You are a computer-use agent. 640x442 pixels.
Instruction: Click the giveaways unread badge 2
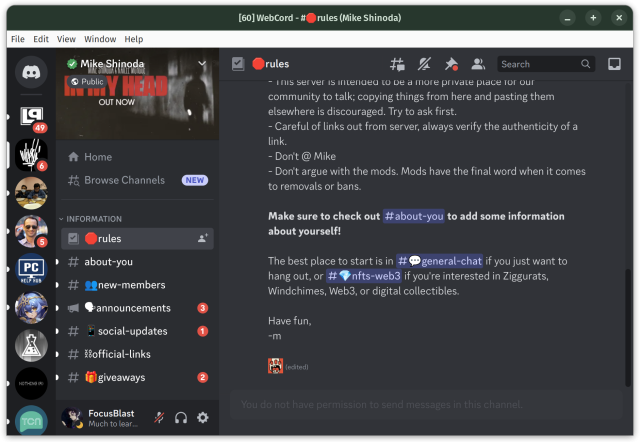coord(202,378)
